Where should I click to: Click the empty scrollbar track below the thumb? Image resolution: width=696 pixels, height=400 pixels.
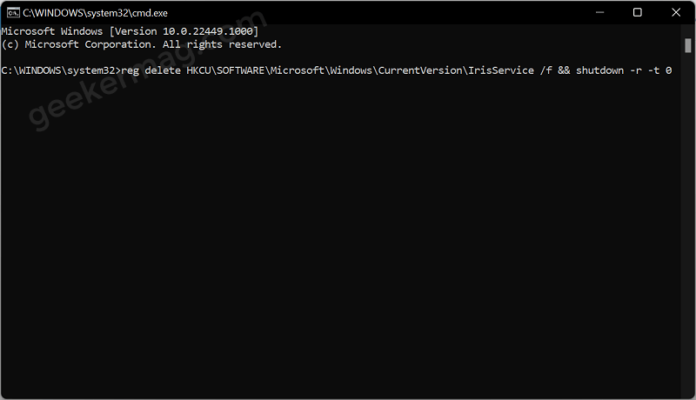tap(688, 222)
